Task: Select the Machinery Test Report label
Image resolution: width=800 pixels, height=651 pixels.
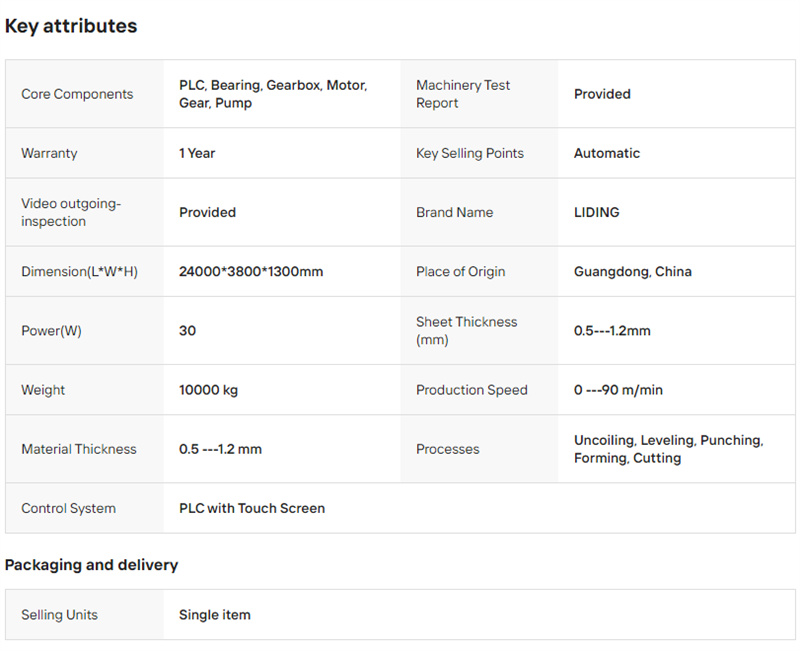Action: click(x=463, y=94)
